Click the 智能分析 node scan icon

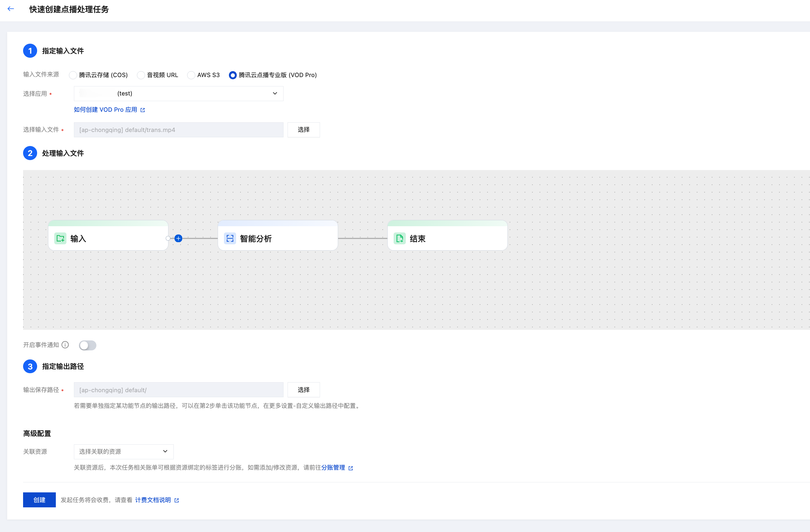coord(230,239)
